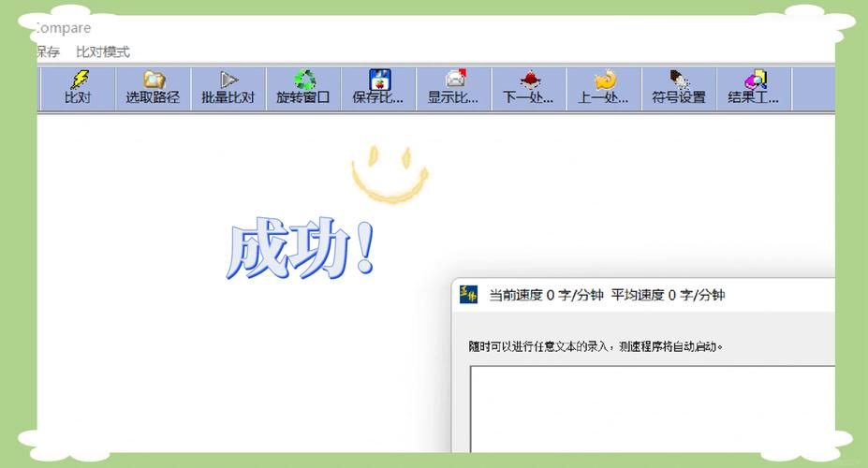Viewport: 868px width, 468px height.
Task: Open the 比对模式 menu
Action: coord(103,52)
